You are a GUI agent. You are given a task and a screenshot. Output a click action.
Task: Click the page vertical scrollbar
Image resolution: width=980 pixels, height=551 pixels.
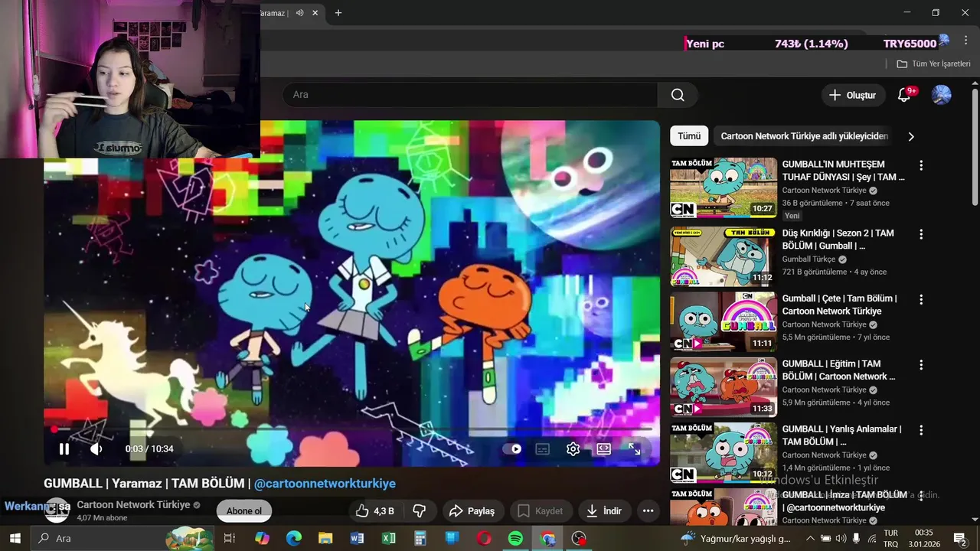(x=975, y=145)
